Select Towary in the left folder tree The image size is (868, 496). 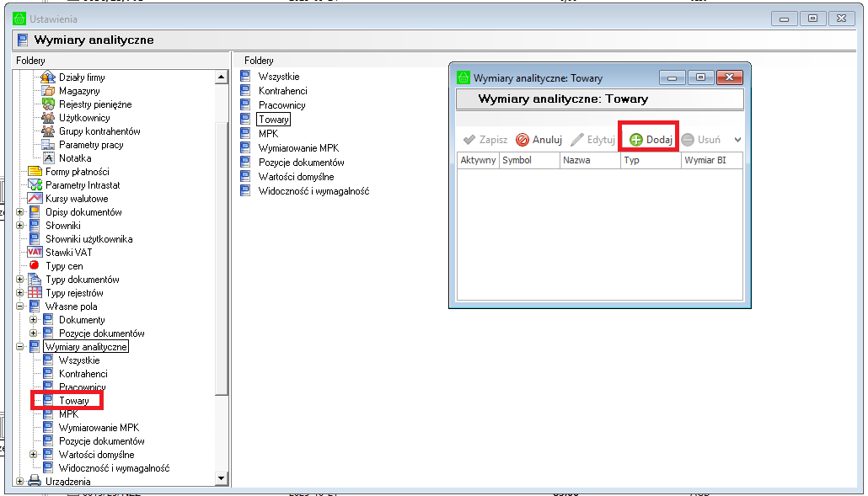[x=73, y=401]
